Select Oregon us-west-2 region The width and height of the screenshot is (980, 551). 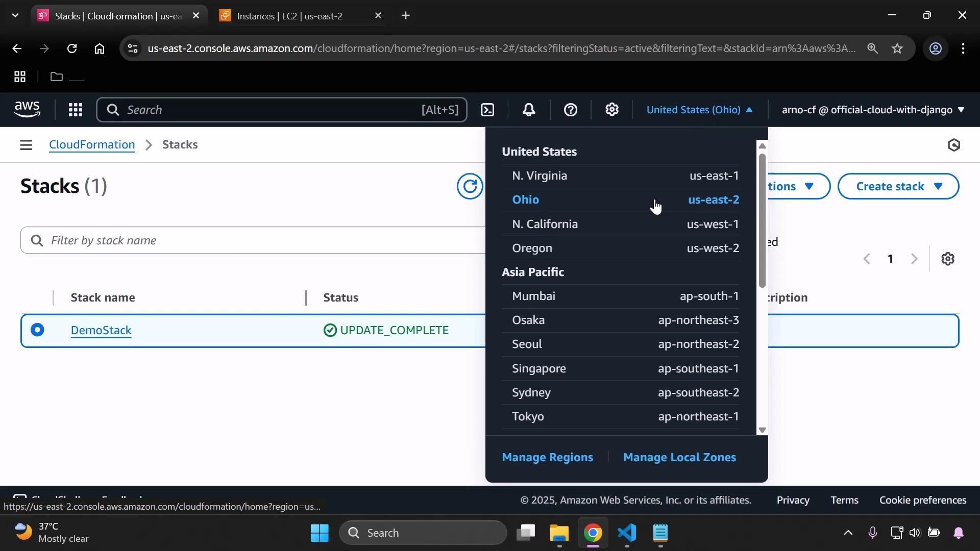(621, 248)
